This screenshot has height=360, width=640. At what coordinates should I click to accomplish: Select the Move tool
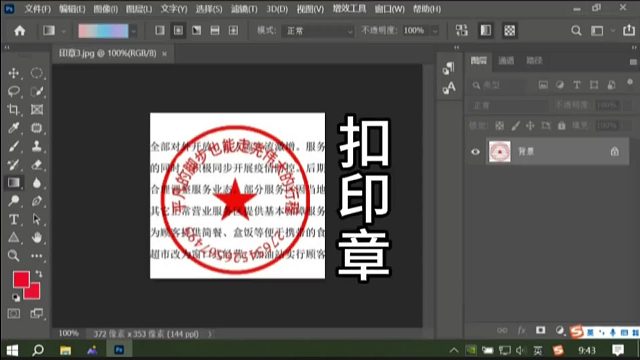pyautogui.click(x=13, y=73)
